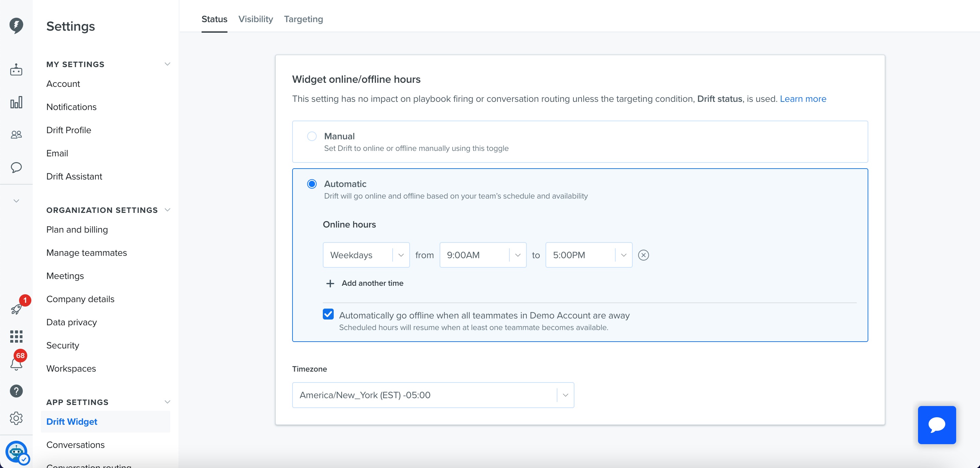Open the Contacts people icon
The height and width of the screenshot is (468, 980).
pos(16,135)
